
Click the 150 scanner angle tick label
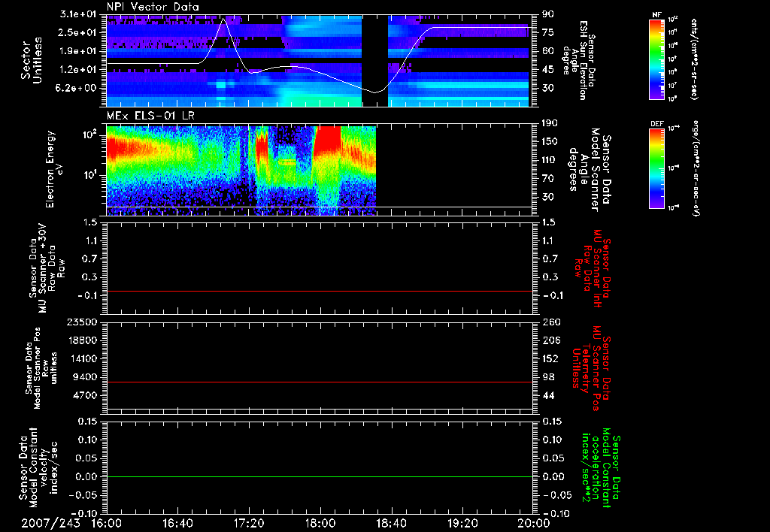point(550,141)
